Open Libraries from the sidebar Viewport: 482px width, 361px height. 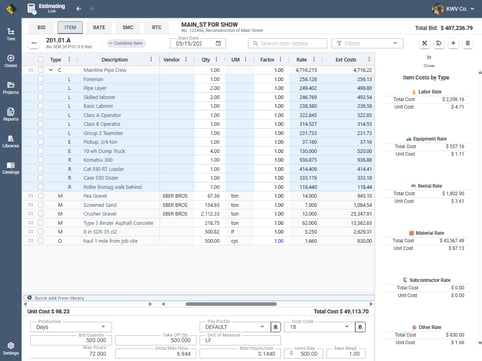pyautogui.click(x=11, y=141)
